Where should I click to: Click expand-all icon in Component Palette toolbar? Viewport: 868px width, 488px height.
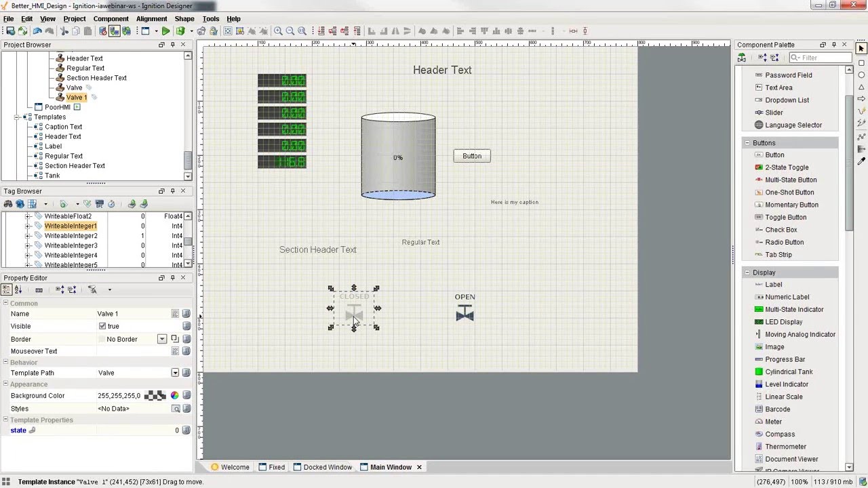(764, 58)
